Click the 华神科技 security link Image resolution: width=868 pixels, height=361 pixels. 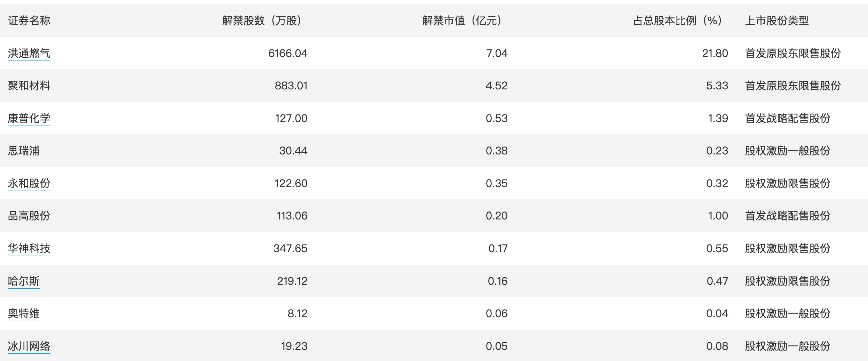pyautogui.click(x=29, y=248)
